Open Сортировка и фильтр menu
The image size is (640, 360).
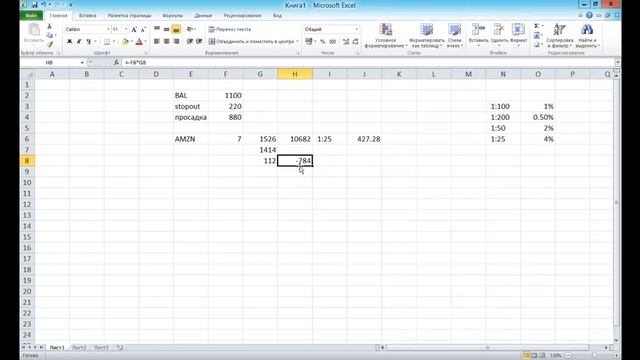tap(560, 36)
